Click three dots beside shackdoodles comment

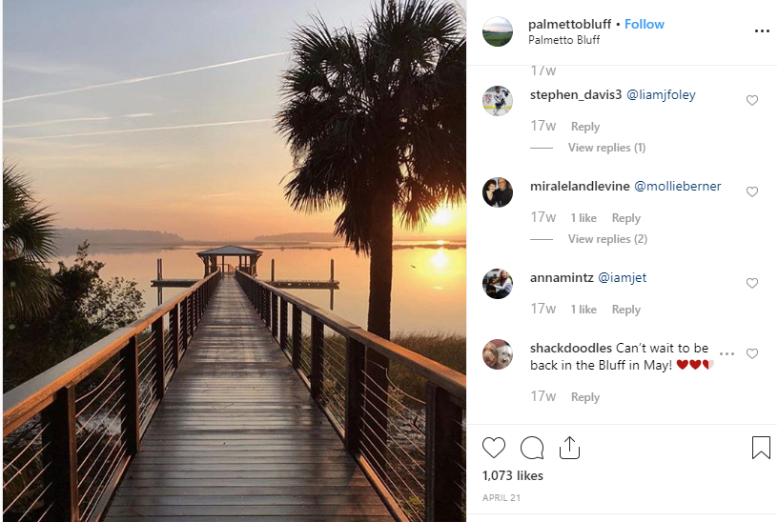point(727,354)
